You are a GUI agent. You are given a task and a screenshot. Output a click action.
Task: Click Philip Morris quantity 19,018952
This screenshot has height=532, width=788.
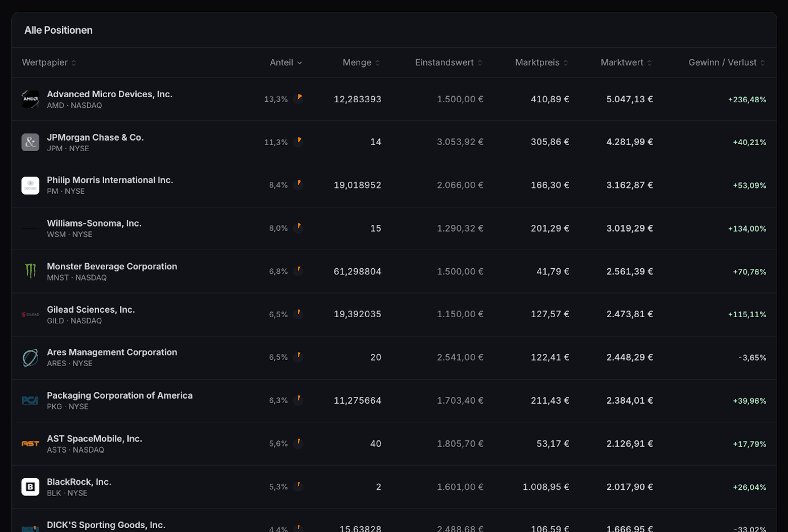point(357,185)
